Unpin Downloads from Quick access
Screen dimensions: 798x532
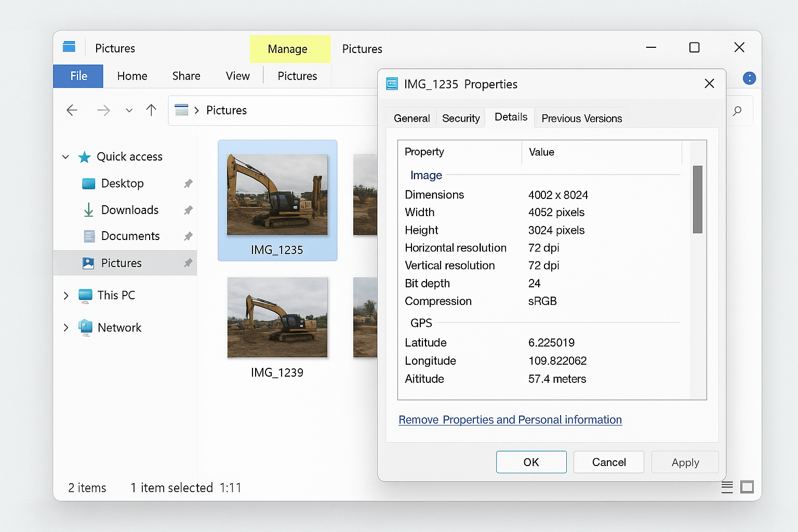pos(188,210)
